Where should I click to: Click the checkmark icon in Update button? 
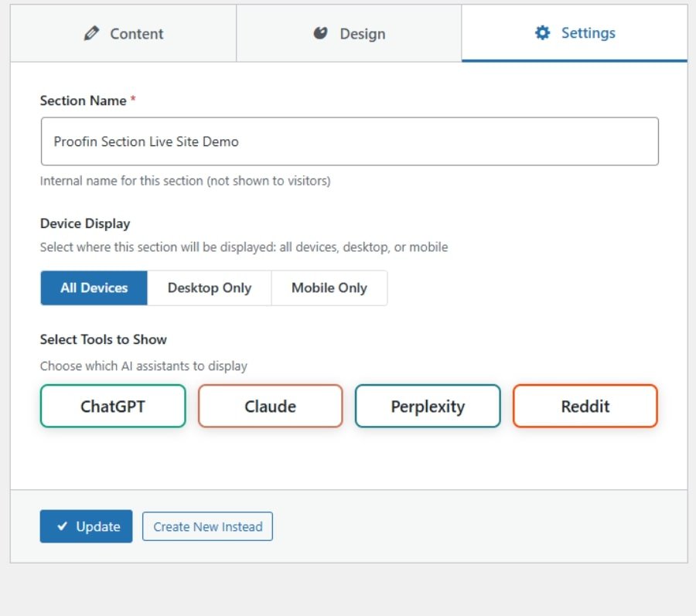63,526
